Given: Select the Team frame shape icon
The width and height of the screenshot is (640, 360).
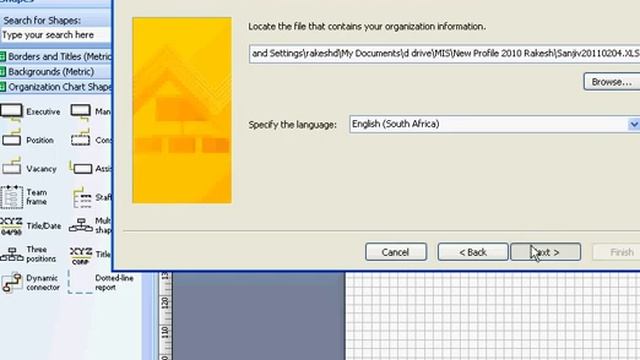Looking at the screenshot, I should 11,197.
